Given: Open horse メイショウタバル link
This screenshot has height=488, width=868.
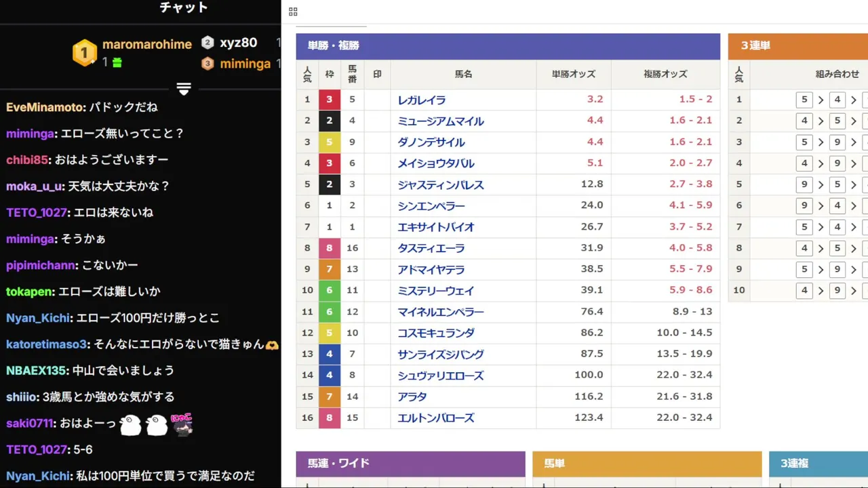Looking at the screenshot, I should point(435,163).
